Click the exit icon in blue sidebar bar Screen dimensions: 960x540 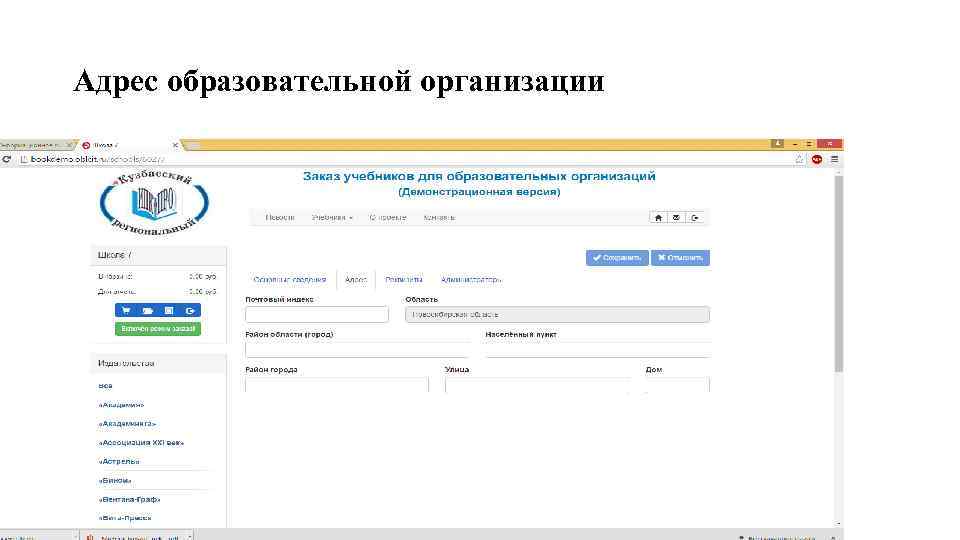point(190,310)
